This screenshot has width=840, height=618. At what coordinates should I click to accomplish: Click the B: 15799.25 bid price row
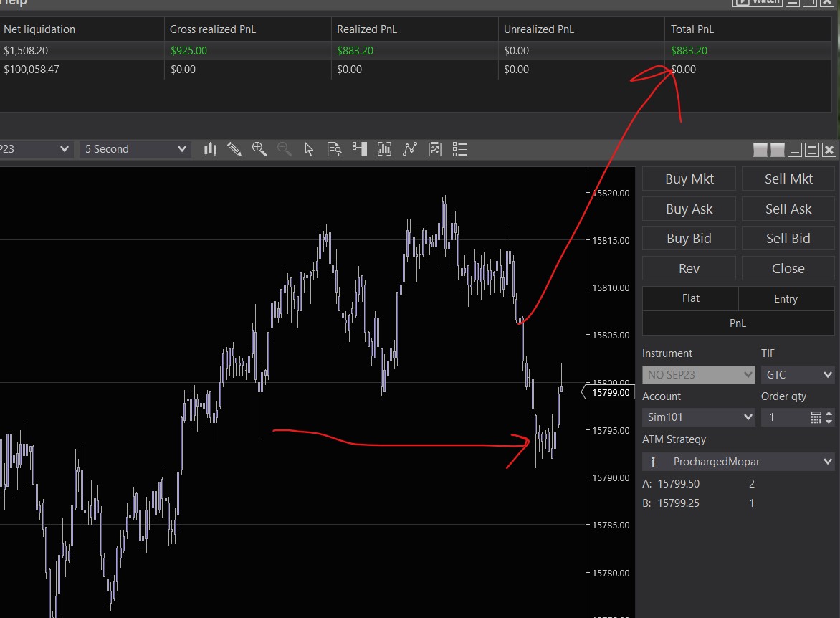click(x=699, y=503)
